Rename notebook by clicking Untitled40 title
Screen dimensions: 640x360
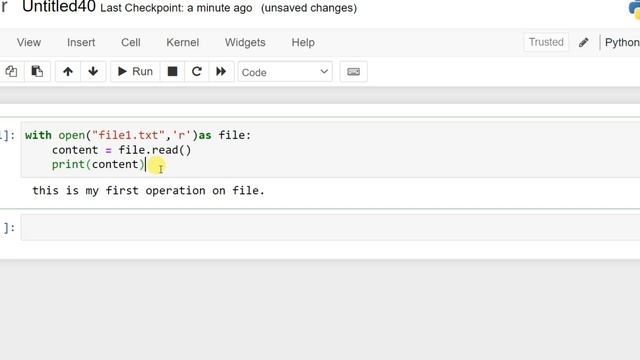(59, 7)
